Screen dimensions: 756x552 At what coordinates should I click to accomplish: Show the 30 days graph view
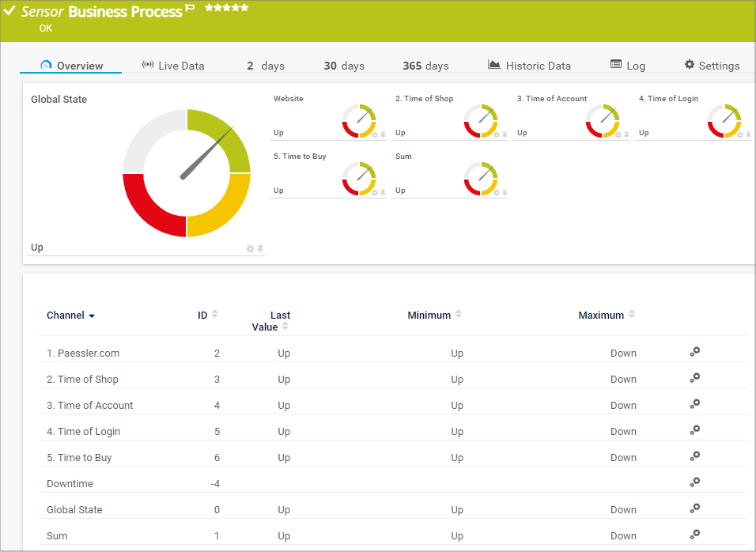coord(344,66)
